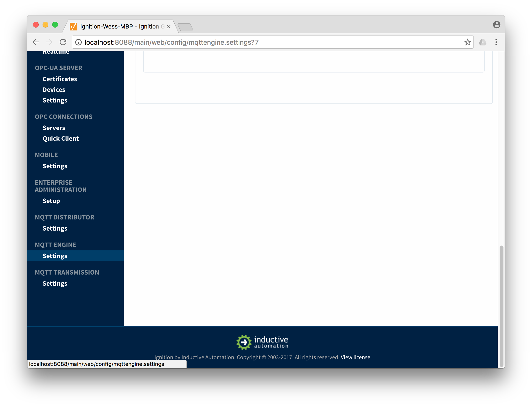Click the MOBILE section heading
Screen dimensions: 532x407
[x=46, y=155]
